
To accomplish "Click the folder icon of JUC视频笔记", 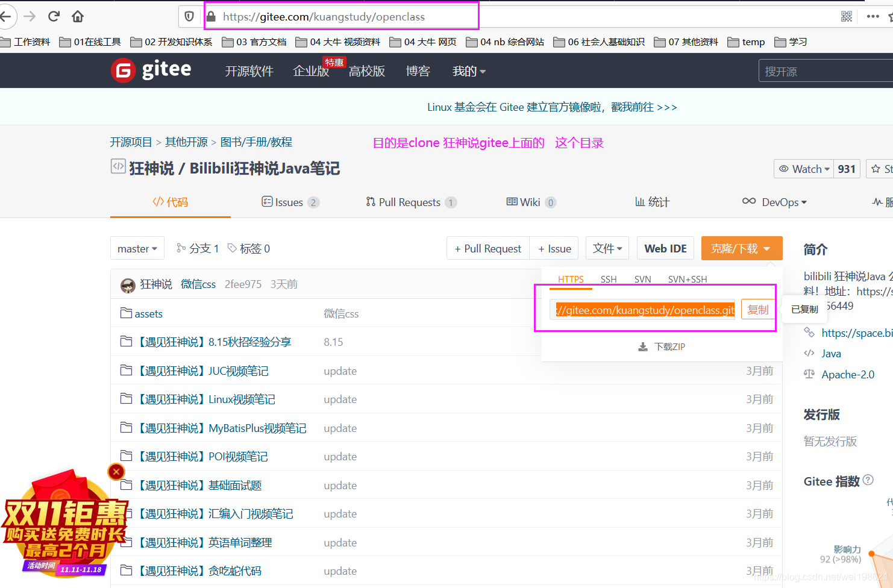I will 126,371.
